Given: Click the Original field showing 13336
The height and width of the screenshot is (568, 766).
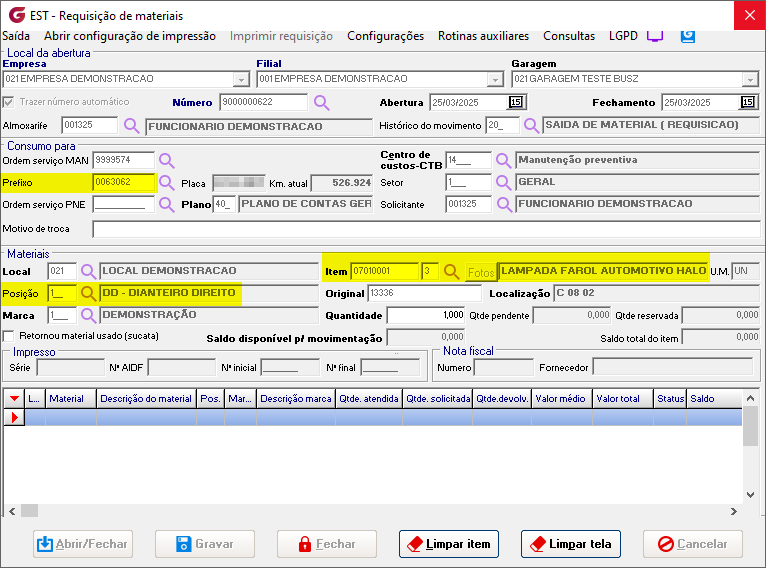Looking at the screenshot, I should 425,293.
